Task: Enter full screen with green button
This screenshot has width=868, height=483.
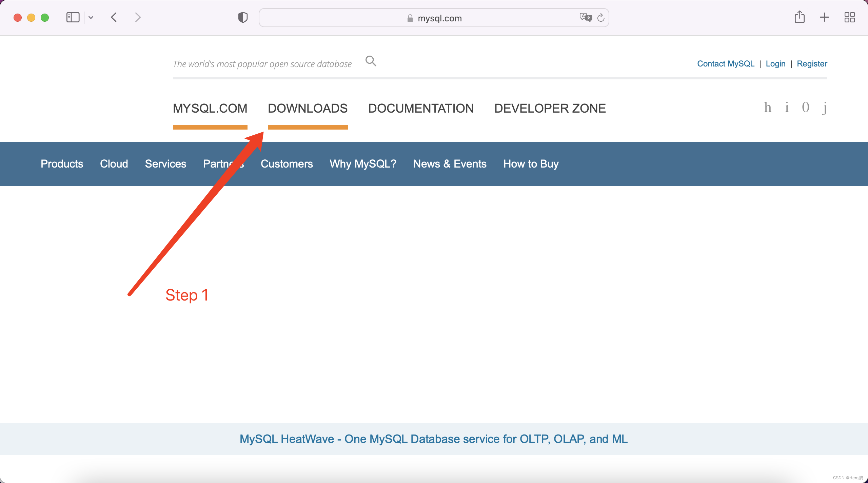Action: tap(45, 17)
